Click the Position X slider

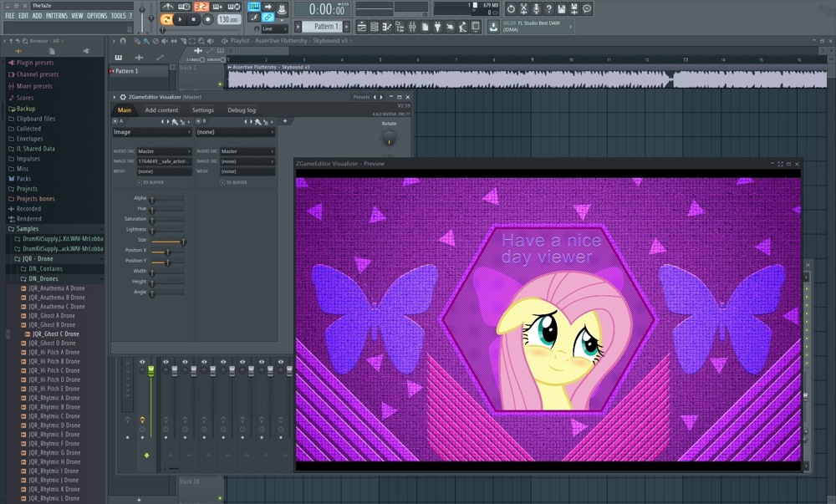tap(167, 252)
